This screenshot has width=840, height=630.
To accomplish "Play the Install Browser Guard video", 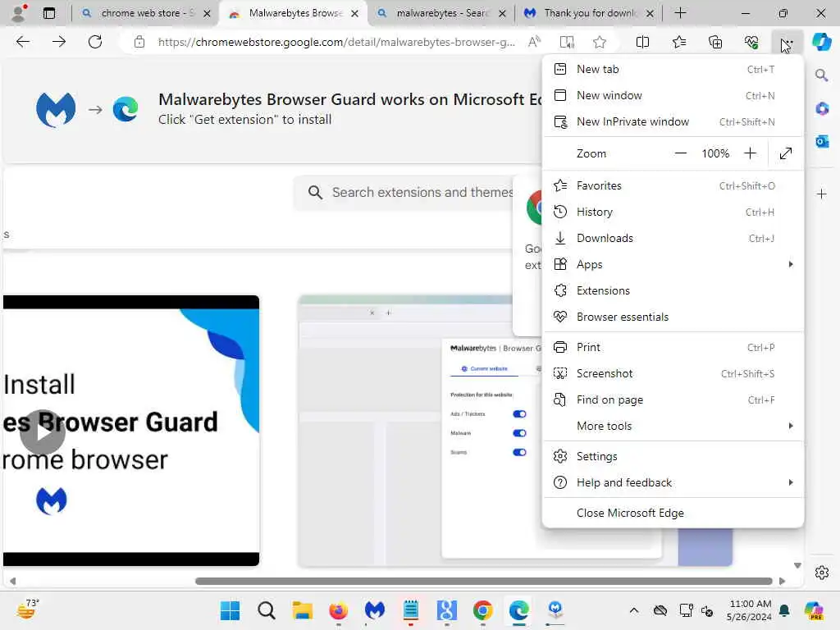I will tap(43, 432).
